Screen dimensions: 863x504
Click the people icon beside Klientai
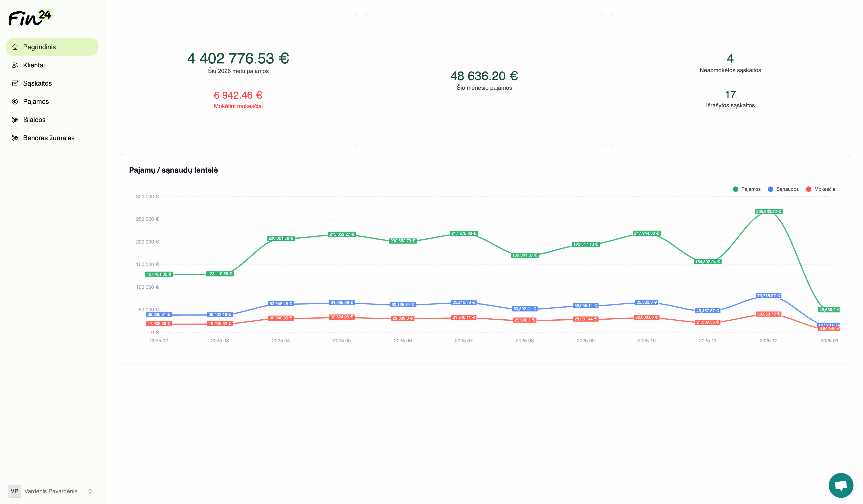tap(15, 65)
